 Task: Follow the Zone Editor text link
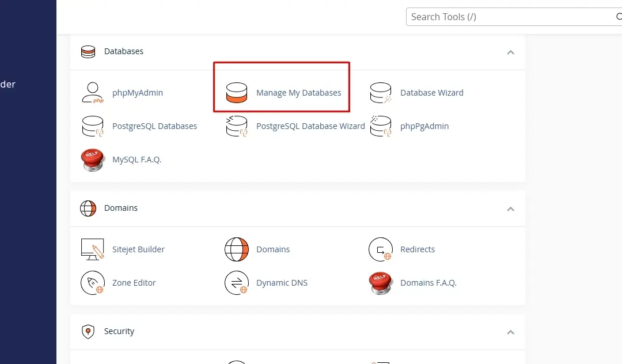point(134,283)
